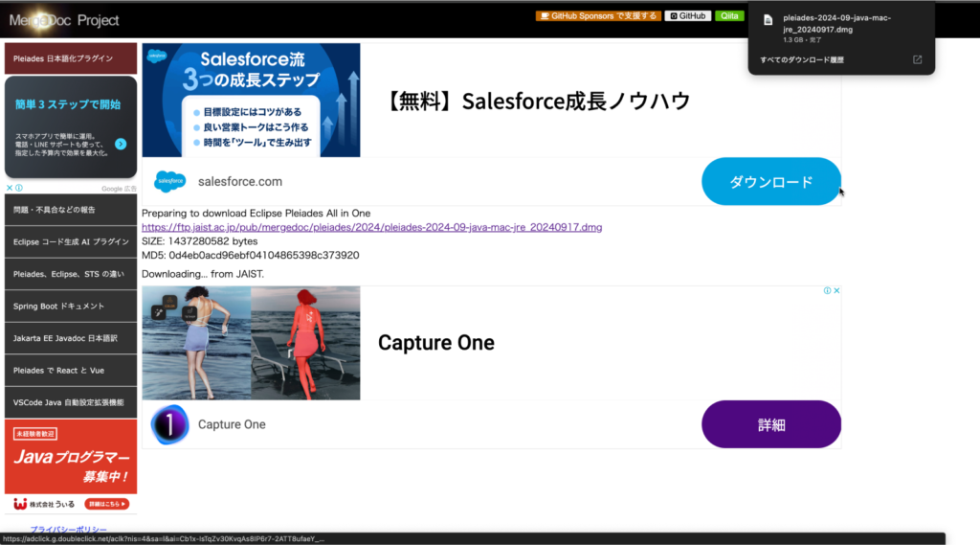Open すべてのダウンロード履歴 in downloads popup
The height and width of the screenshot is (545, 980).
[802, 59]
